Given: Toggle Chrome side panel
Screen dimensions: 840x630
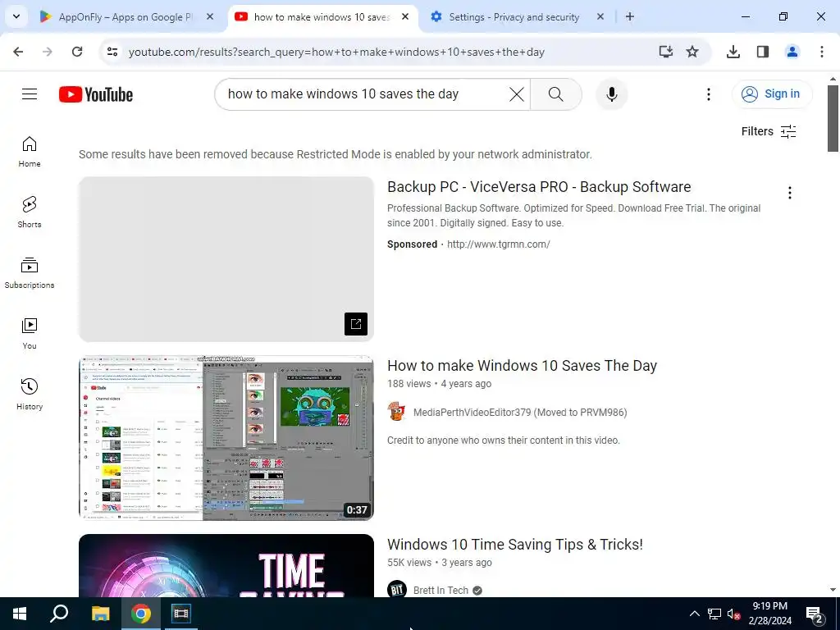Looking at the screenshot, I should tap(762, 52).
